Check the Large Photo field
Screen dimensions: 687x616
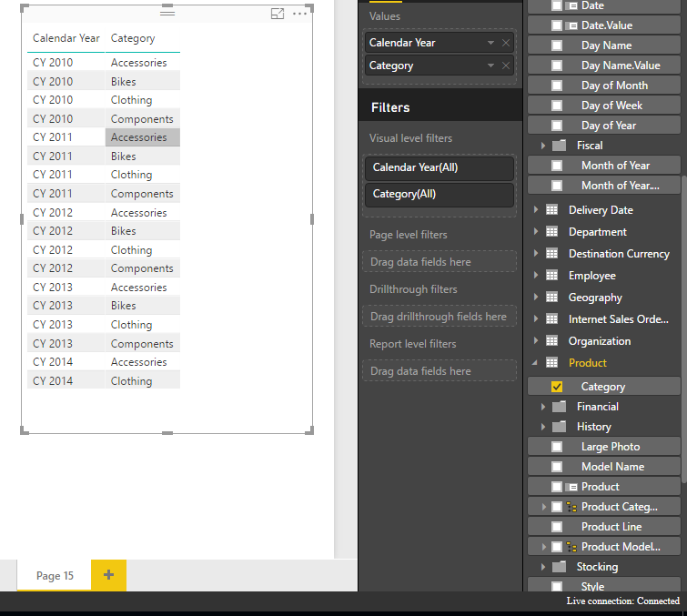coord(557,447)
